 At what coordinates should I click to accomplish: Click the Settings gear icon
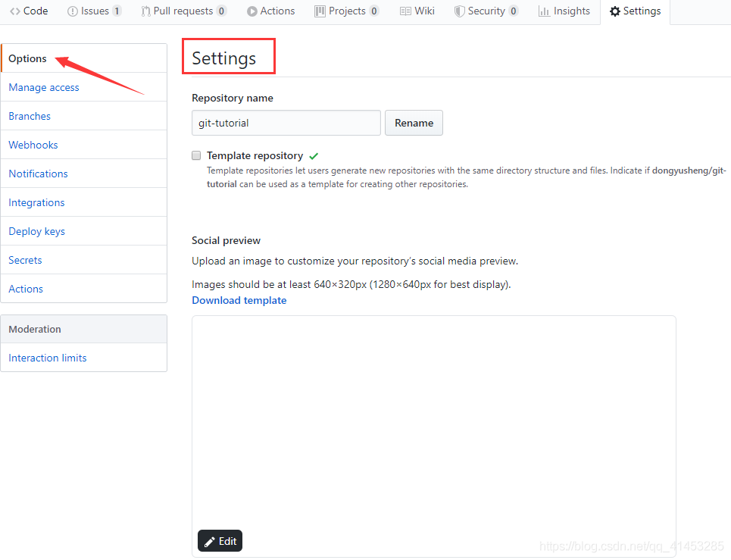click(615, 11)
